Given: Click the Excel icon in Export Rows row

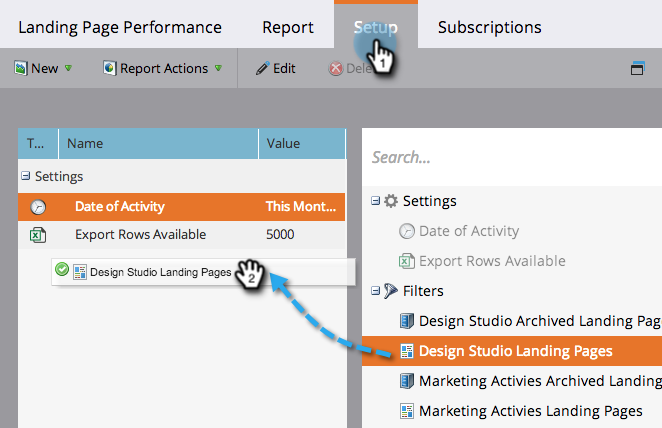Looking at the screenshot, I should click(38, 235).
